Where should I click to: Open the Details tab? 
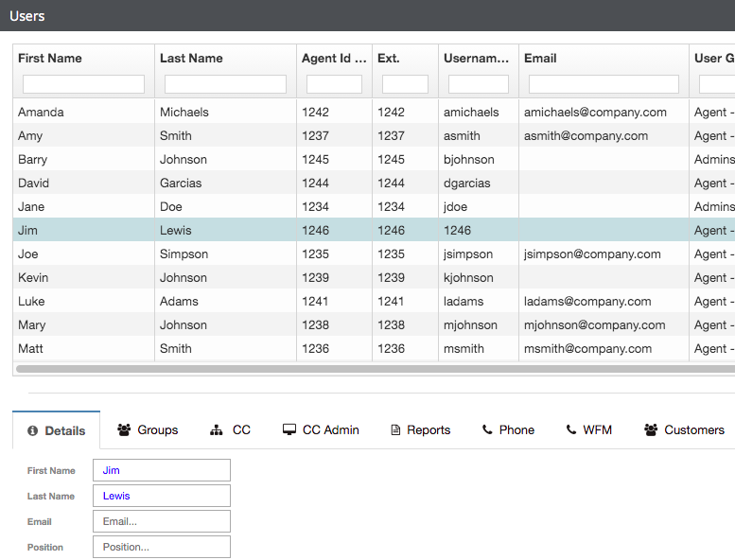point(56,430)
